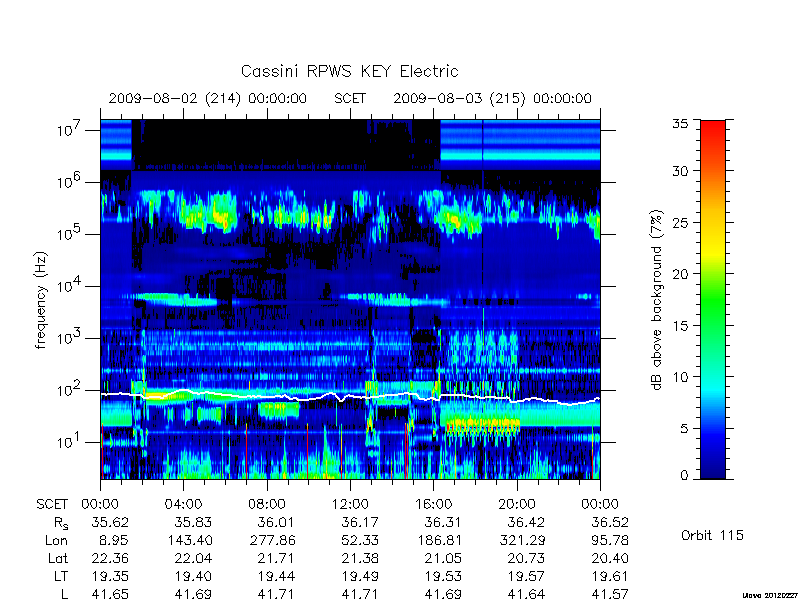Click the plot title Cassini RPWS KEY Electric

point(349,71)
